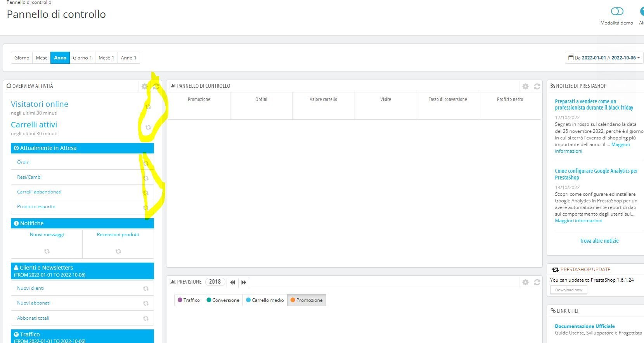This screenshot has width=644, height=343.
Task: Open the Google Analytics news article
Action: coord(596,174)
